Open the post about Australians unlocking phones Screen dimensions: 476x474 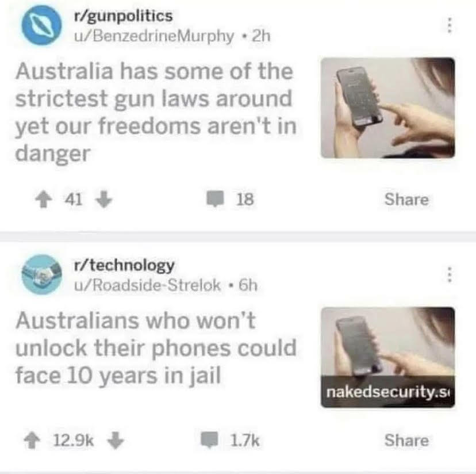(156, 348)
